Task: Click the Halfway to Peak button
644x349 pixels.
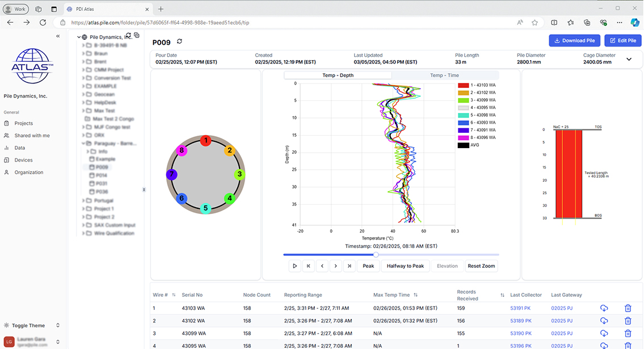Action: click(405, 266)
